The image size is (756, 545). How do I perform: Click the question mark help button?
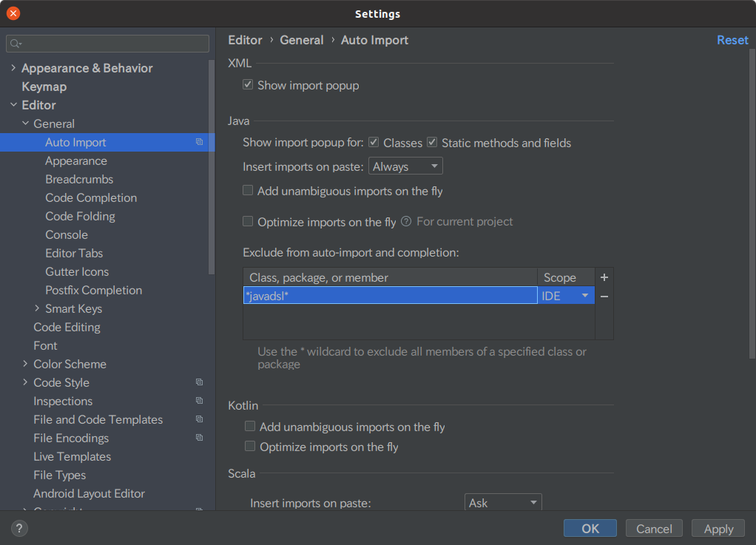[20, 528]
